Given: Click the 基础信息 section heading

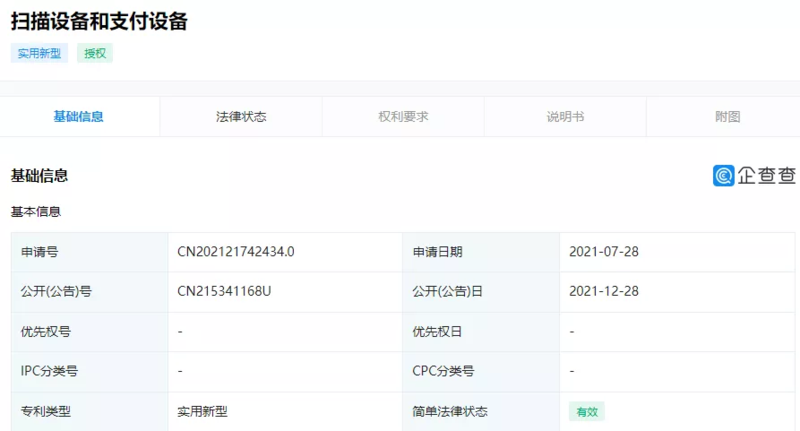Looking at the screenshot, I should pyautogui.click(x=39, y=176).
